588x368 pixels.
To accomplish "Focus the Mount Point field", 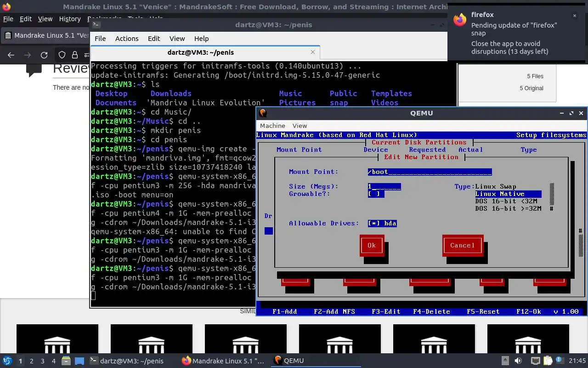I will tap(430, 172).
